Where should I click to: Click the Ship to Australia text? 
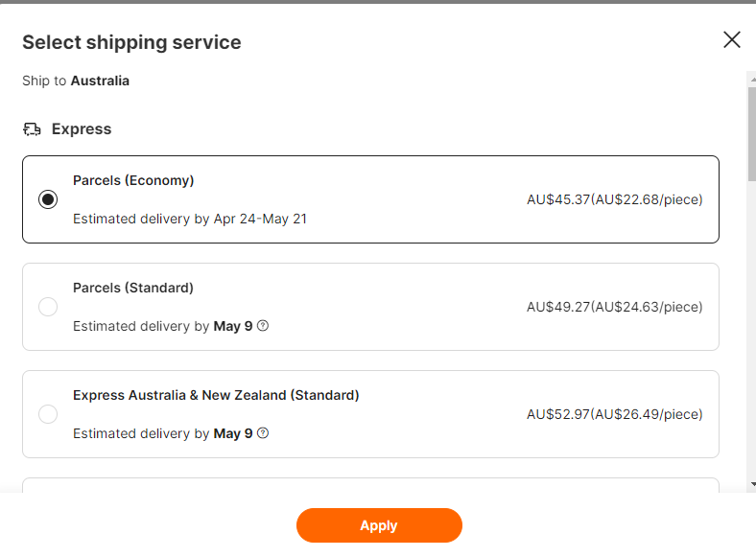[76, 81]
